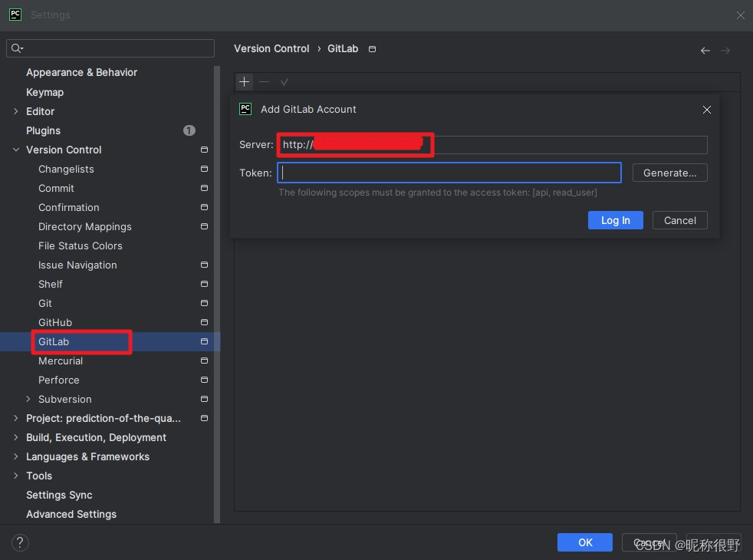Click the settings tree scrollbar
The image size is (753, 560).
click(217, 294)
